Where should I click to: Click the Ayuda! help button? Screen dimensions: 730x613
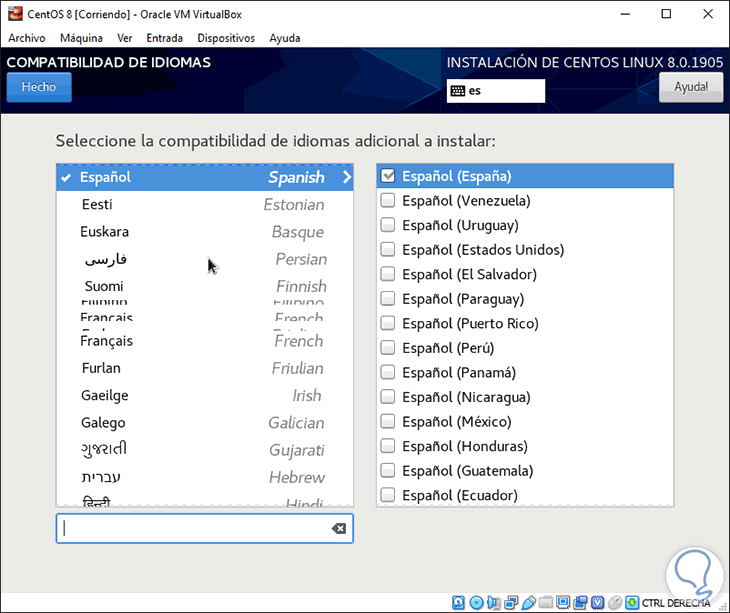point(691,87)
